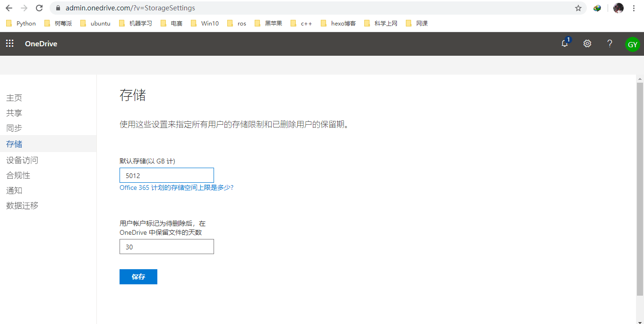Open the Win10 bookmark folder

205,23
